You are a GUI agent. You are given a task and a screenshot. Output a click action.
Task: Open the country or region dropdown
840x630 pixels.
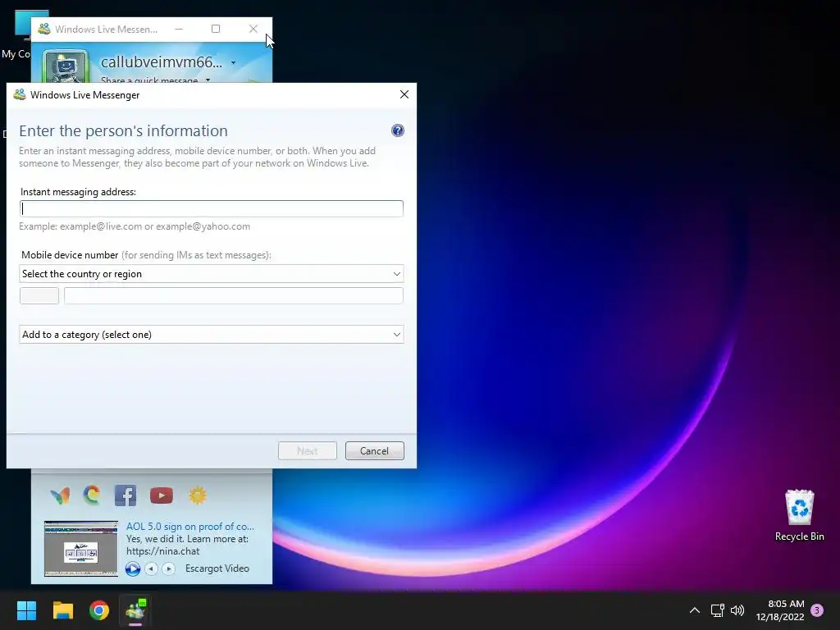pyautogui.click(x=211, y=274)
